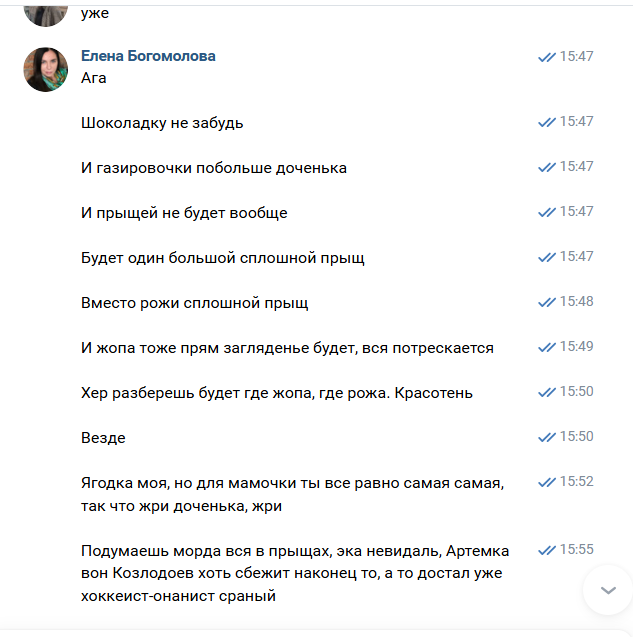The width and height of the screenshot is (633, 637).
Task: Click the read checkmarks beside the 15:52 message
Action: coord(547,482)
